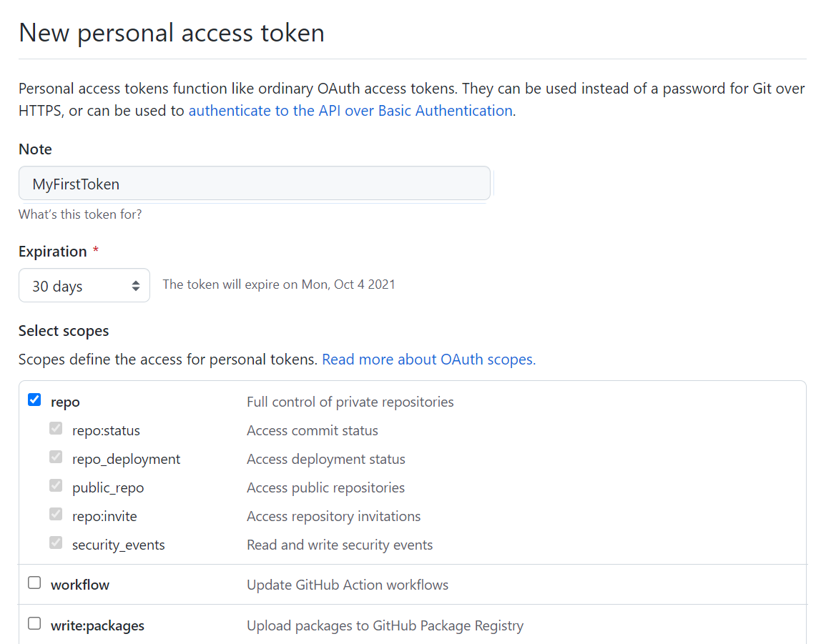The height and width of the screenshot is (644, 831).
Task: Uncheck the repo scope checkbox
Action: (x=34, y=400)
